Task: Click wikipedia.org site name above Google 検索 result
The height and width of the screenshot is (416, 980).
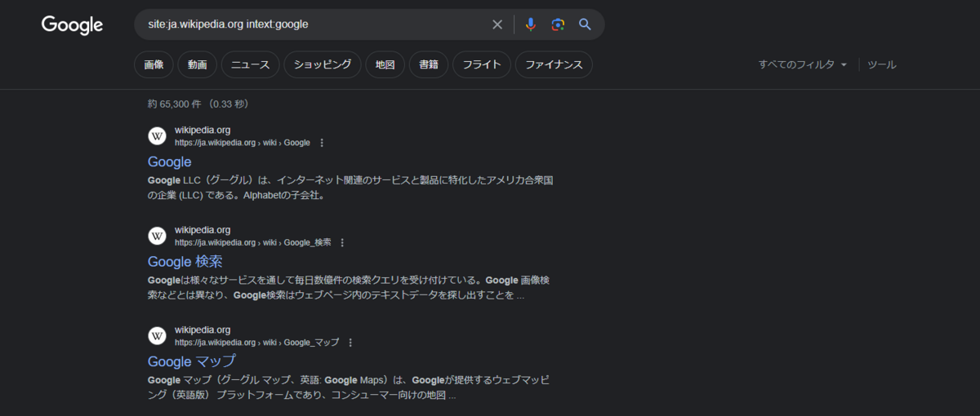Action: [x=203, y=230]
